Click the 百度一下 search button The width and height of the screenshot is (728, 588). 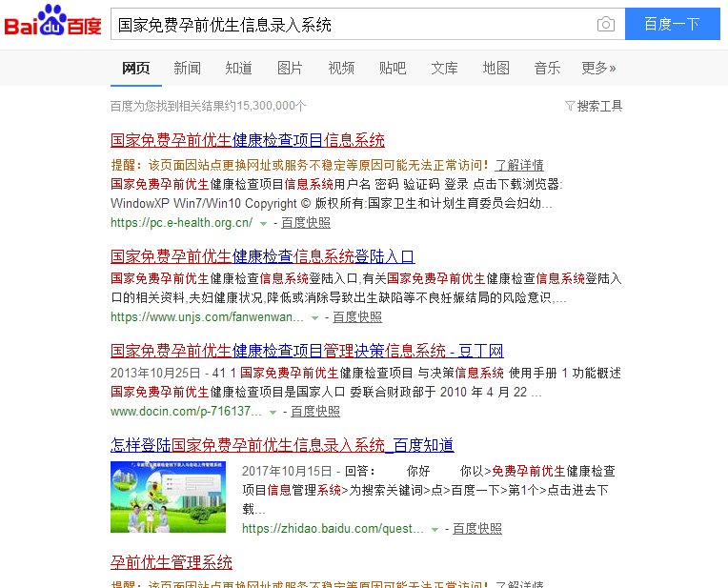coord(673,24)
